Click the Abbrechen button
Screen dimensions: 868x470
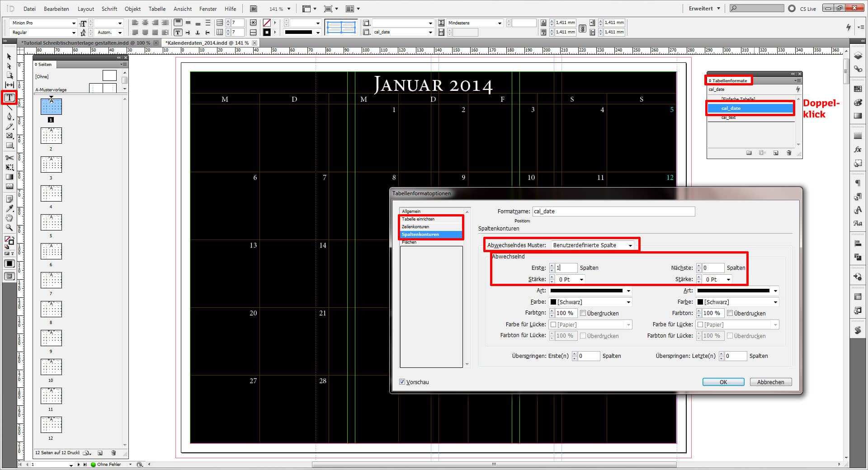(x=770, y=382)
